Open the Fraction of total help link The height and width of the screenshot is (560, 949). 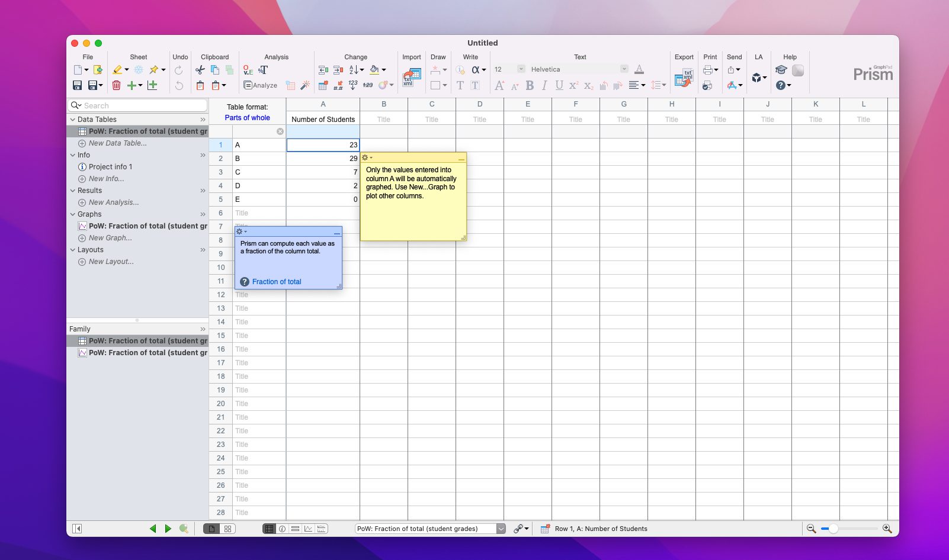coord(277,282)
